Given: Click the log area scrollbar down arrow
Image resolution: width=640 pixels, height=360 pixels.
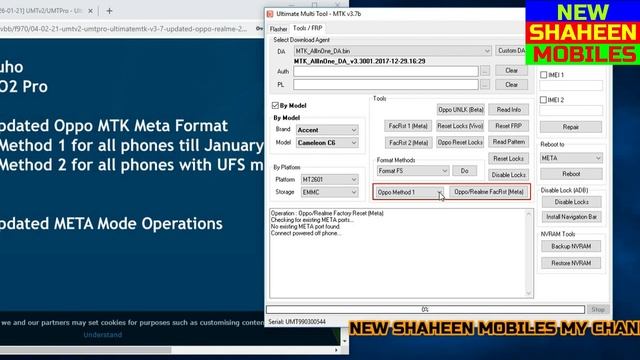Looking at the screenshot, I should pos(529,293).
